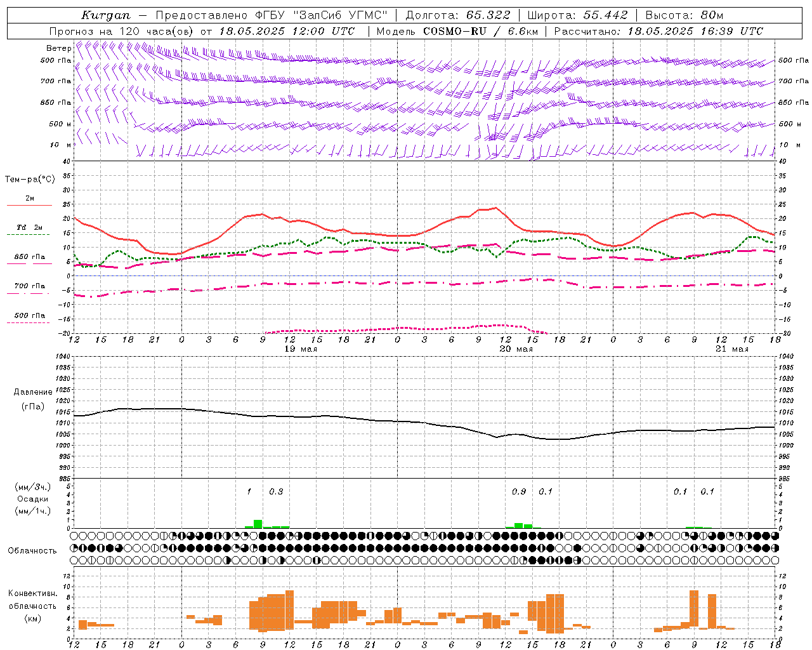
Task: Click the 'Модель COSMO-RU / 6.6км' label
Action: (x=457, y=31)
